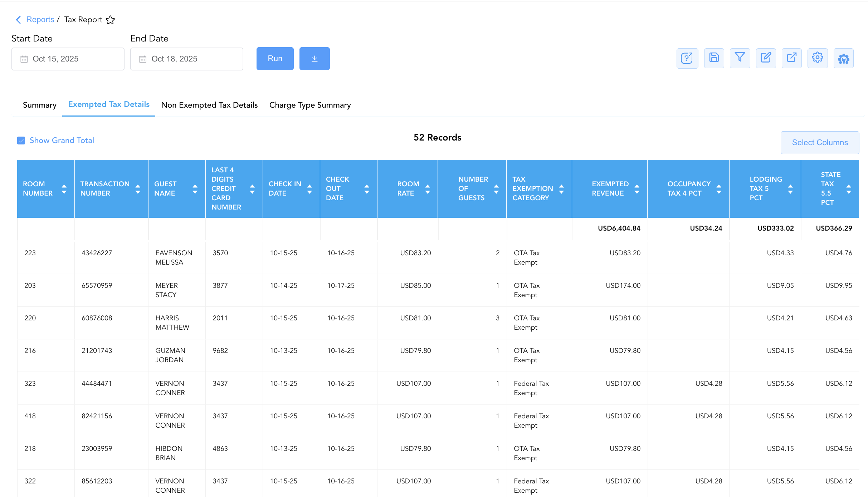Screen dimensions: 868x497
Task: Open the settings gear icon
Action: (818, 58)
